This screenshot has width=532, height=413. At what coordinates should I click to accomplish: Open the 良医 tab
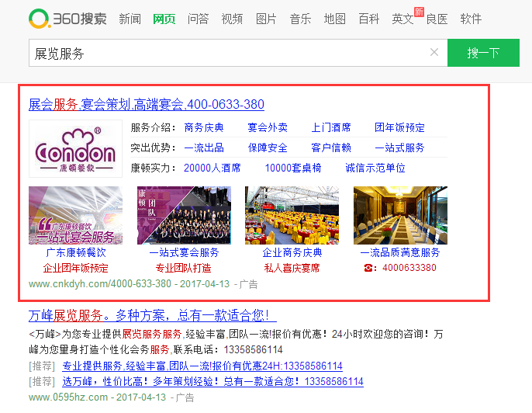point(437,19)
